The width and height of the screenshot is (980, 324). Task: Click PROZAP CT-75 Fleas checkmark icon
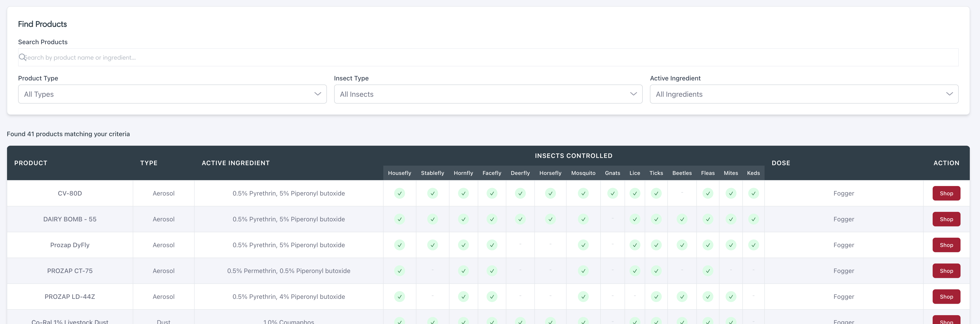[x=707, y=271]
